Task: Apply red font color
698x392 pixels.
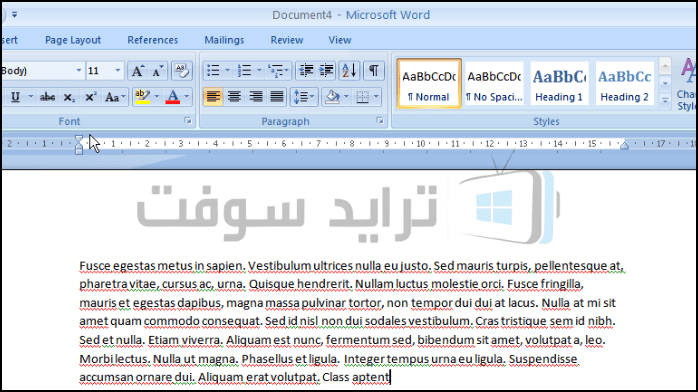Action: 173,97
